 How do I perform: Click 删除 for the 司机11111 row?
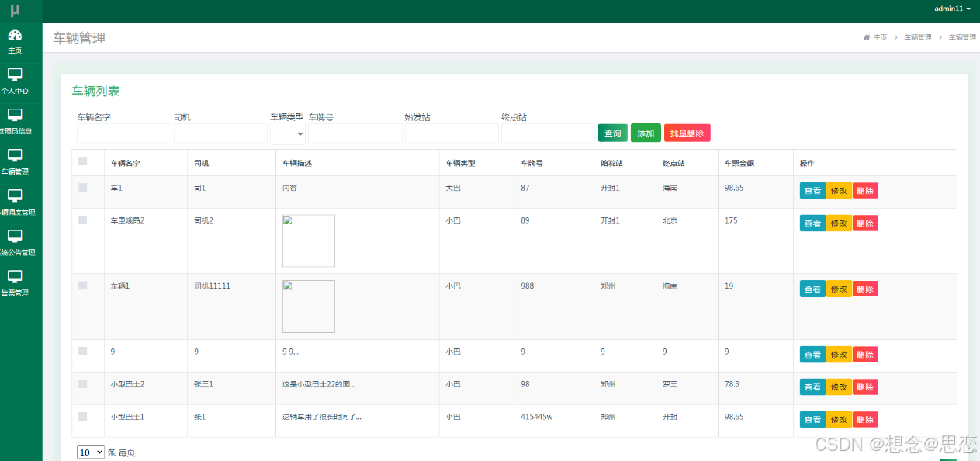(x=865, y=289)
